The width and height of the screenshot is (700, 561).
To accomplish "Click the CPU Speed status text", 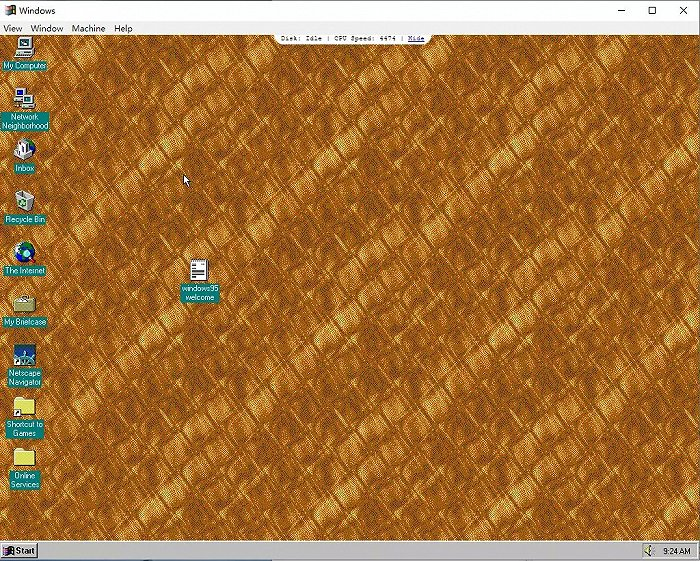I will (365, 38).
